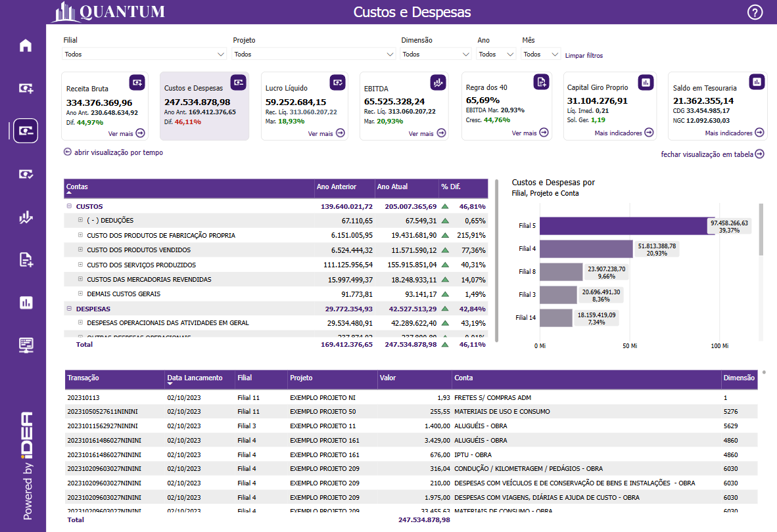Open the bottom monitor icon in sidebar
777x532 pixels.
(26, 345)
